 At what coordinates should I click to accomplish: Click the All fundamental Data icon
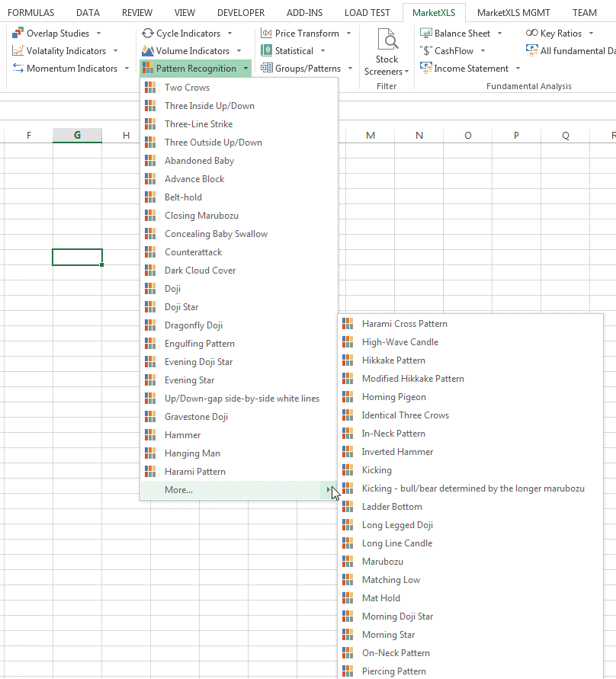pos(532,50)
